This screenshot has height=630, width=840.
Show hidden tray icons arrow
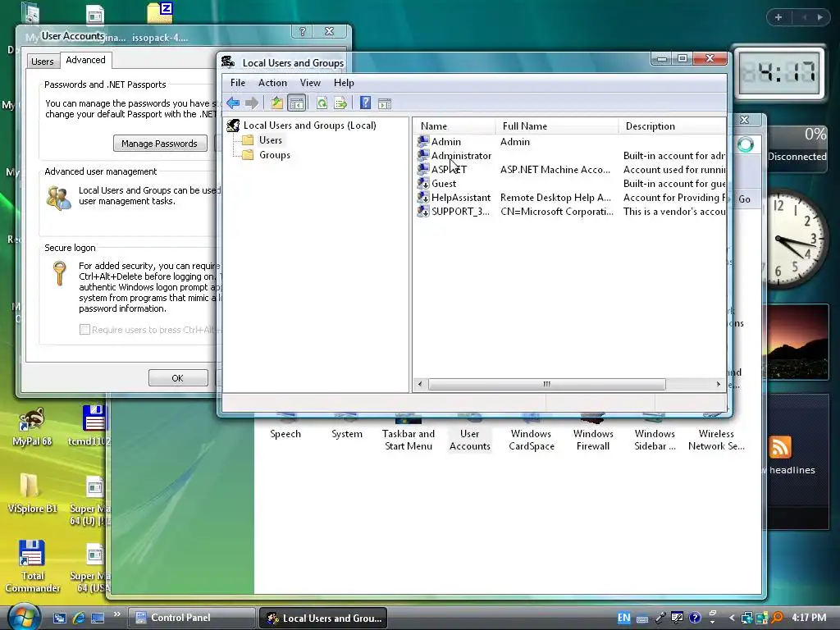pos(731,618)
